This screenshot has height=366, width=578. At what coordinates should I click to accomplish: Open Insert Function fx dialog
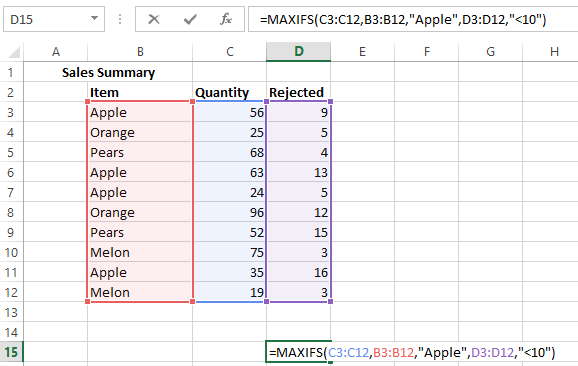click(x=226, y=19)
